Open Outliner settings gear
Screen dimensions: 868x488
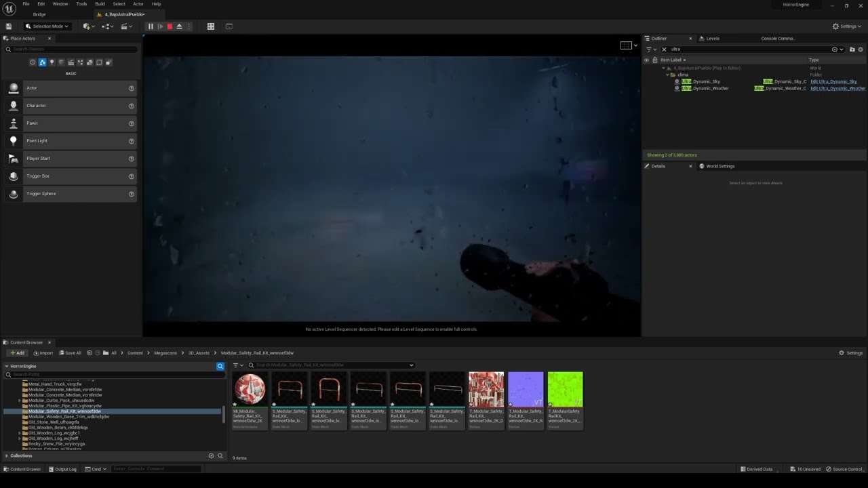pyautogui.click(x=861, y=49)
